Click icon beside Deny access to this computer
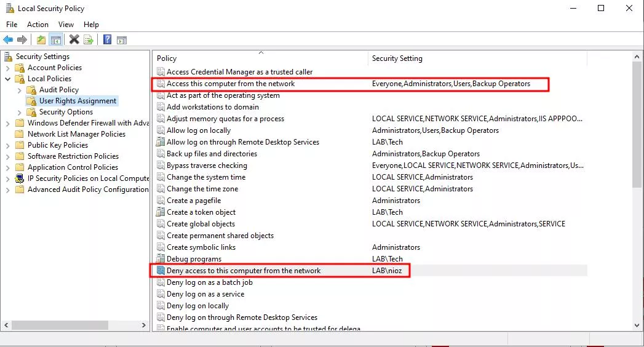This screenshot has height=347, width=644. [x=161, y=270]
